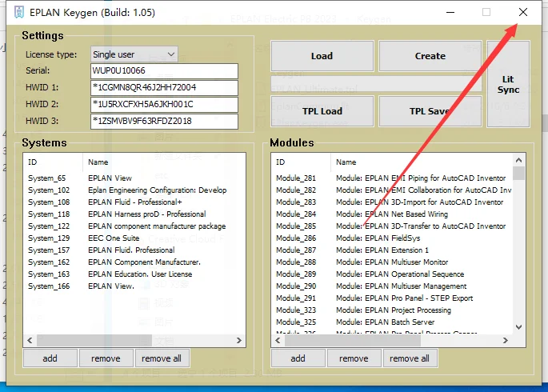
Task: Click the EPLAN Keygen title bar icon
Action: click(16, 13)
